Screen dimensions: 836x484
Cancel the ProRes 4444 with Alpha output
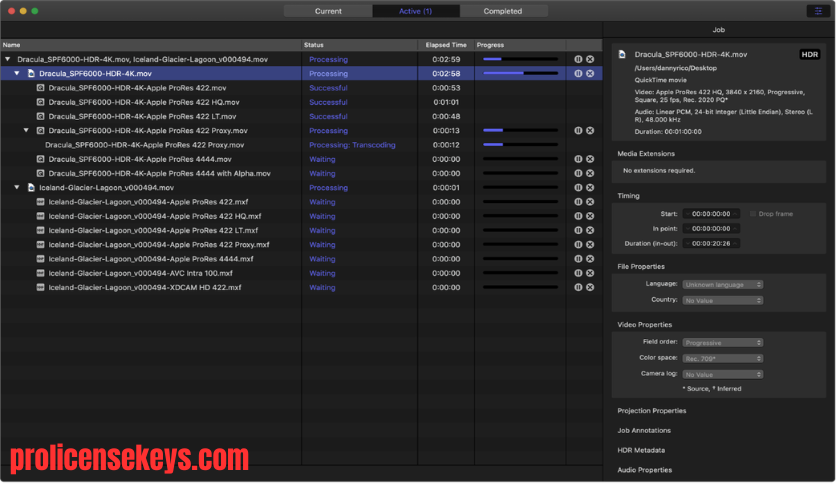[590, 173]
